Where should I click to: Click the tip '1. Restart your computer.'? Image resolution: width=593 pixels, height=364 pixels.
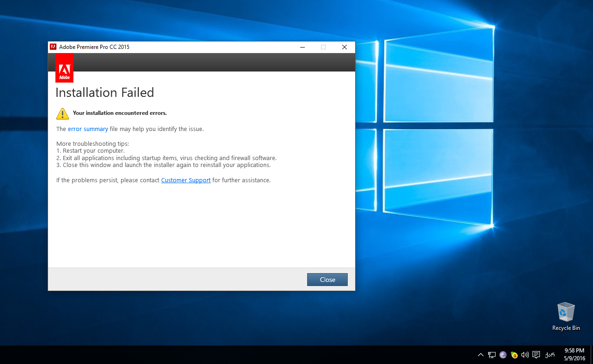click(x=91, y=151)
